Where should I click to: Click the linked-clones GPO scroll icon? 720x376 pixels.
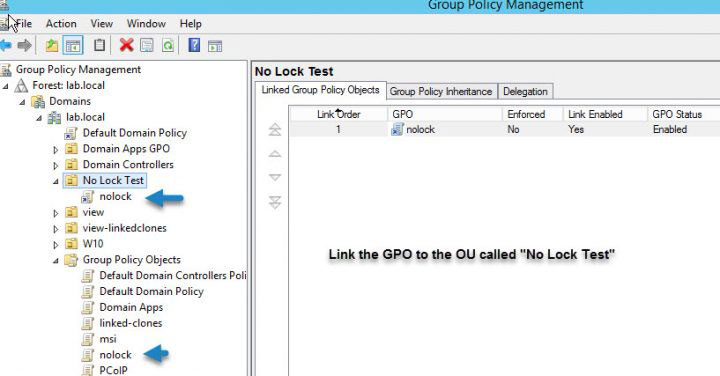(x=87, y=323)
